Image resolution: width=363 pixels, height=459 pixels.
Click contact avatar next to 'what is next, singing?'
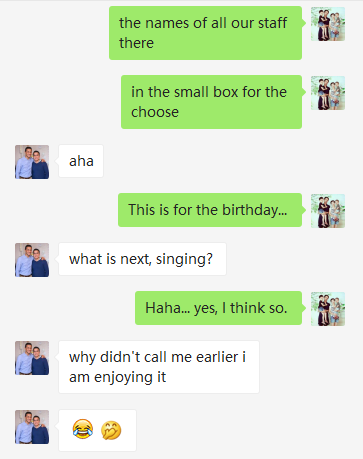point(32,260)
